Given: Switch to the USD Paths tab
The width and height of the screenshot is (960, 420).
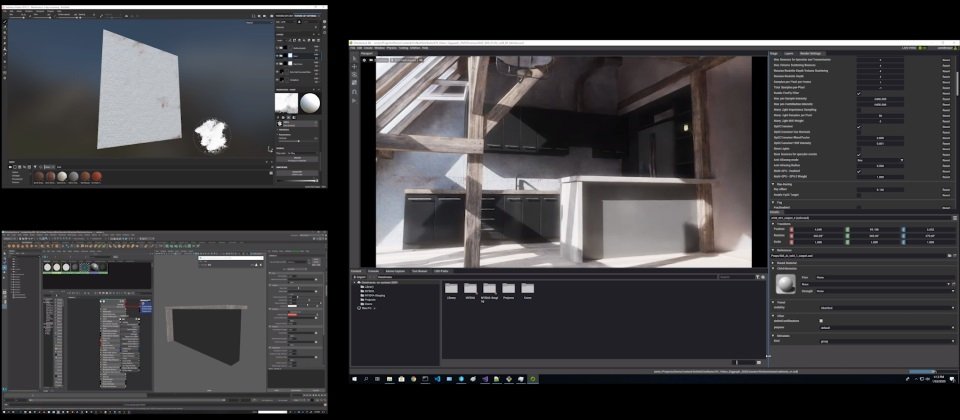Looking at the screenshot, I should point(441,271).
